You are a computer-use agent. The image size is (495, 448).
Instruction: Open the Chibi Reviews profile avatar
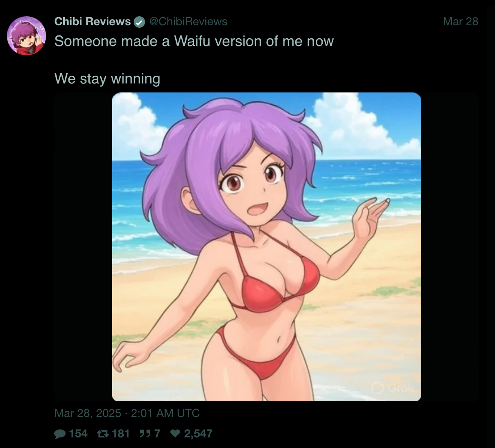(26, 36)
